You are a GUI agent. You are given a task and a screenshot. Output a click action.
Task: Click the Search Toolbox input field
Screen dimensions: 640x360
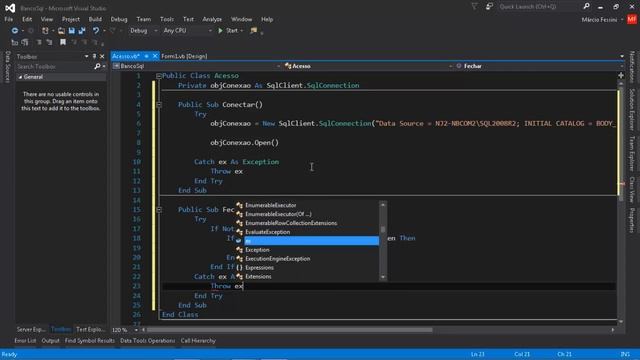pyautogui.click(x=54, y=66)
